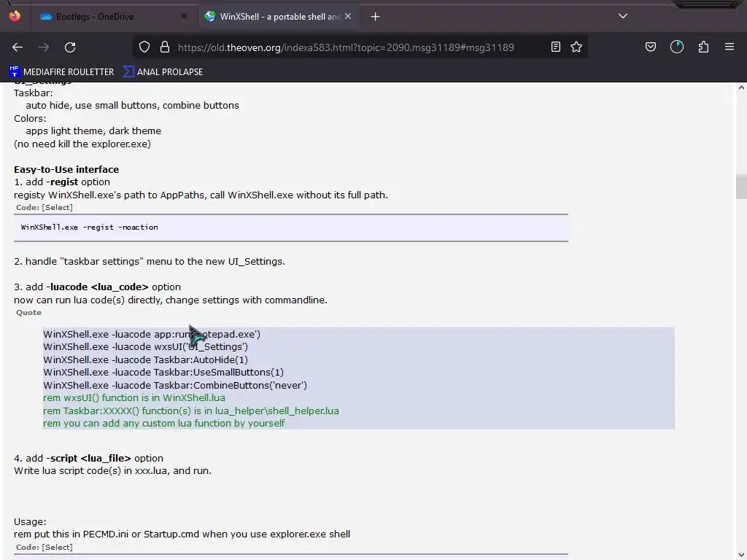This screenshot has width=747, height=560.
Task: Expand the list all tabs chevron
Action: click(x=623, y=16)
